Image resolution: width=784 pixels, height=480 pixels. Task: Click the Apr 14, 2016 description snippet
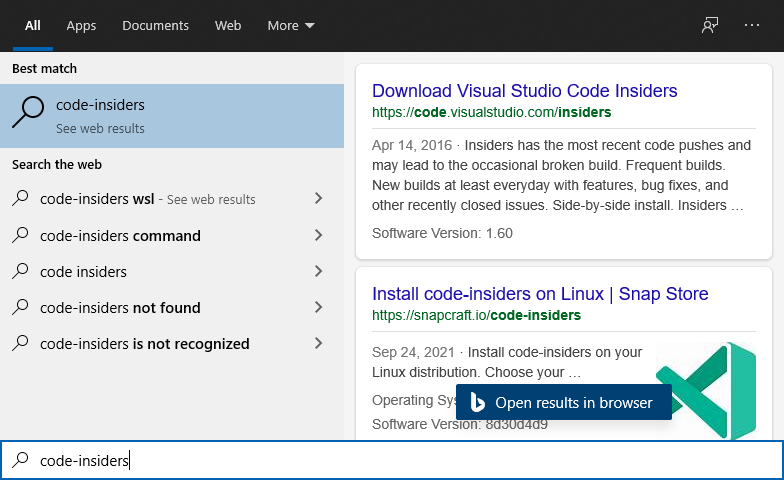click(x=562, y=175)
